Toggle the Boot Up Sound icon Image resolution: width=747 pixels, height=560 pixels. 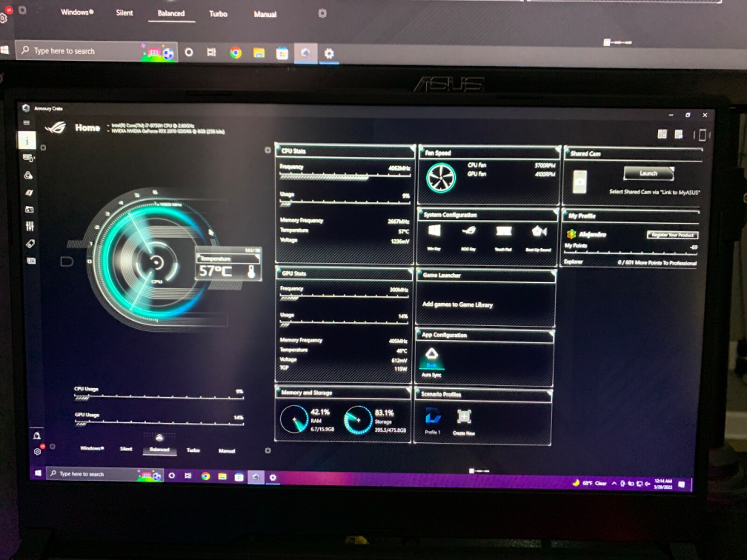click(539, 231)
